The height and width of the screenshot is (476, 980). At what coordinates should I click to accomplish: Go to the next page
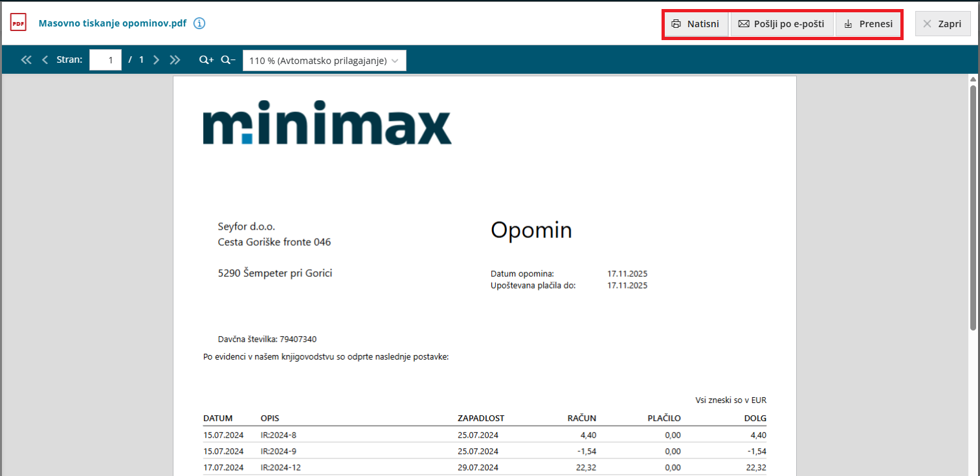coord(156,60)
